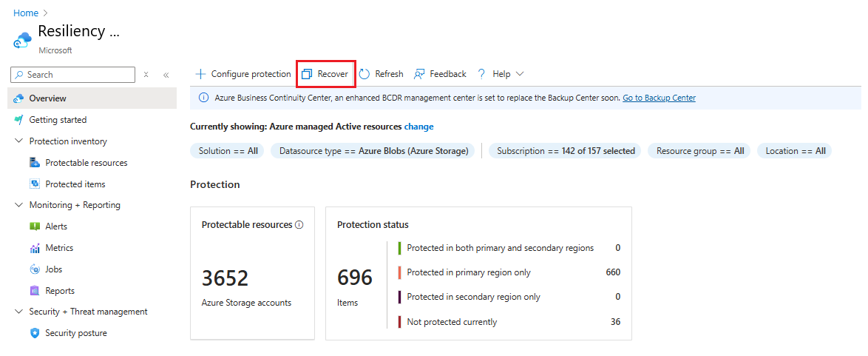Screen dimensions: 868x356
Task: Click Protected in both primary and secondary regions
Action: click(500, 248)
